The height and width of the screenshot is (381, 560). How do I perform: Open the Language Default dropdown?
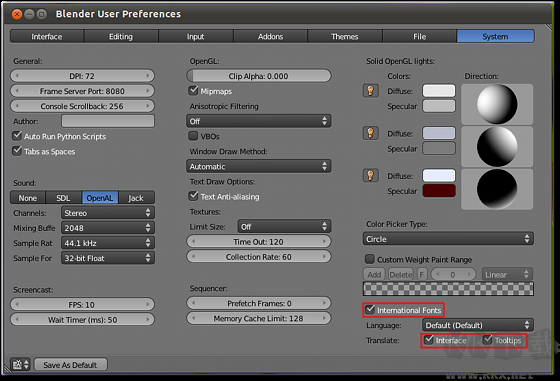(478, 325)
